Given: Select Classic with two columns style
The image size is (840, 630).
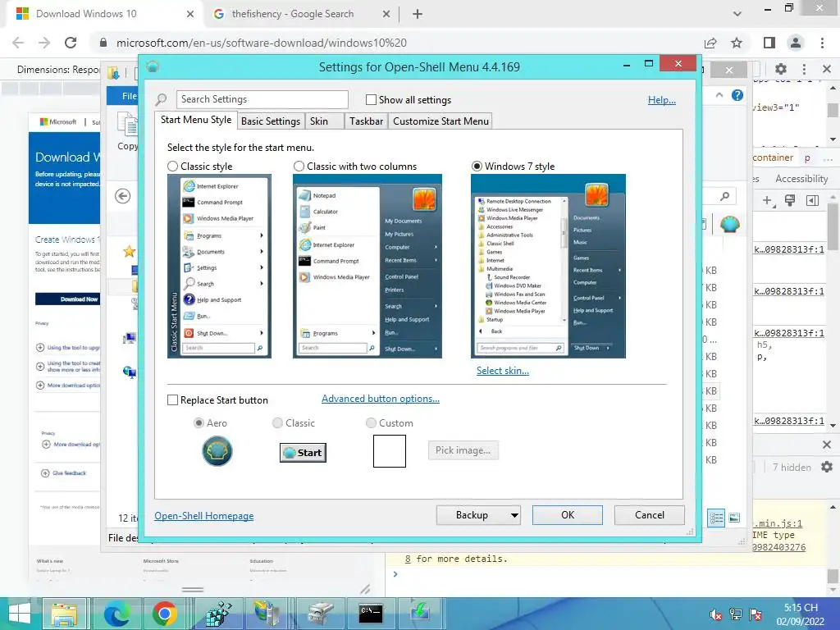Looking at the screenshot, I should coord(299,167).
